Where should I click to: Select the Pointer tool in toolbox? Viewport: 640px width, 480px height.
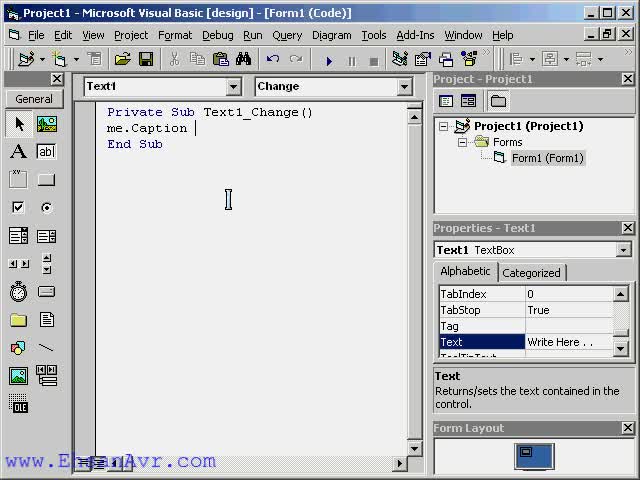19,124
